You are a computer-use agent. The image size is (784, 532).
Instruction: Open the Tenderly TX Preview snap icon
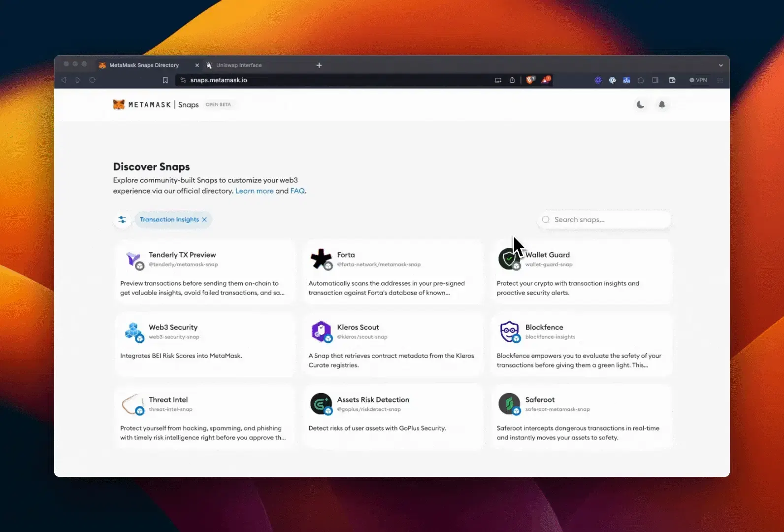tap(133, 260)
